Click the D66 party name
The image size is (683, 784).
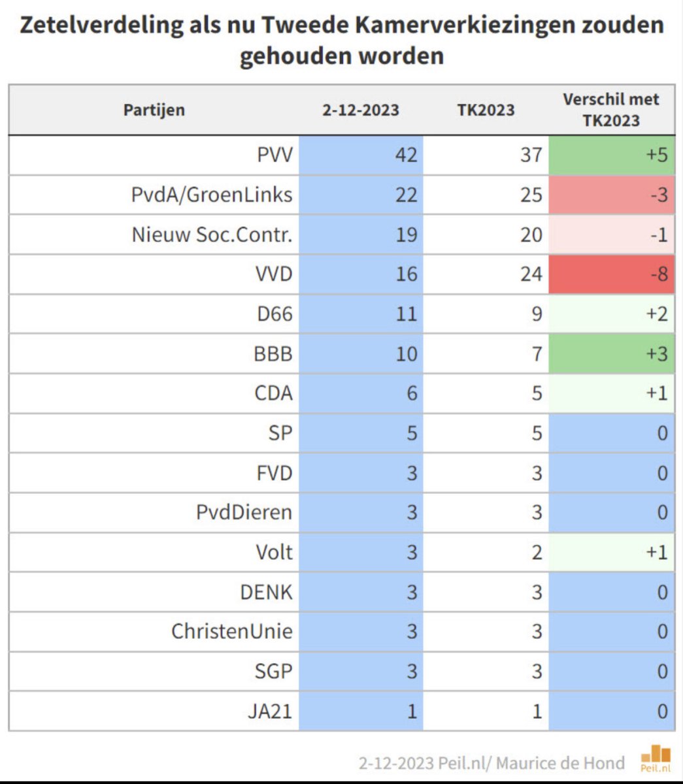(275, 314)
